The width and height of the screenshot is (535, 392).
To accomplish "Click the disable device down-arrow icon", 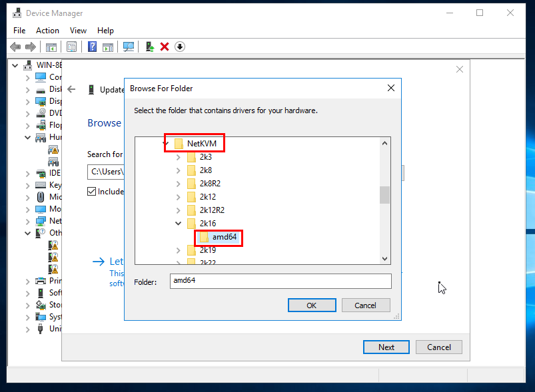I will [x=180, y=47].
